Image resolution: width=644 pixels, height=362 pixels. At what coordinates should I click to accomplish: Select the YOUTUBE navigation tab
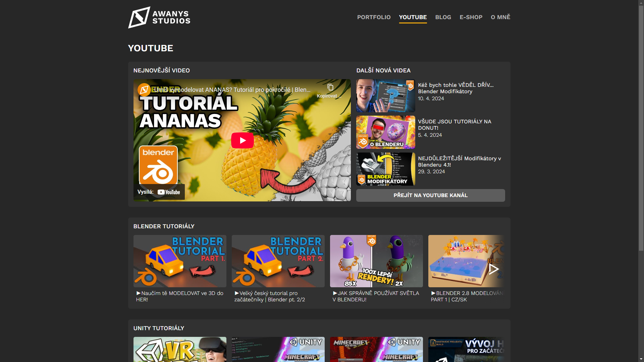[x=413, y=17]
